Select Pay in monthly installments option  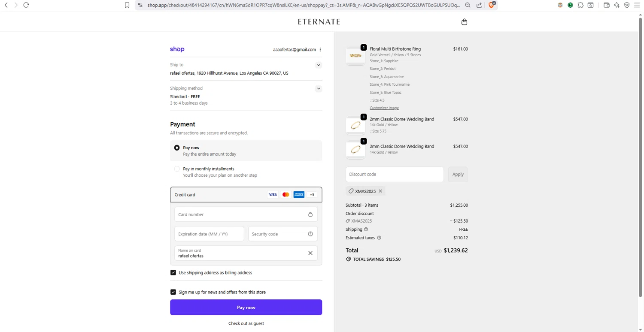[177, 169]
